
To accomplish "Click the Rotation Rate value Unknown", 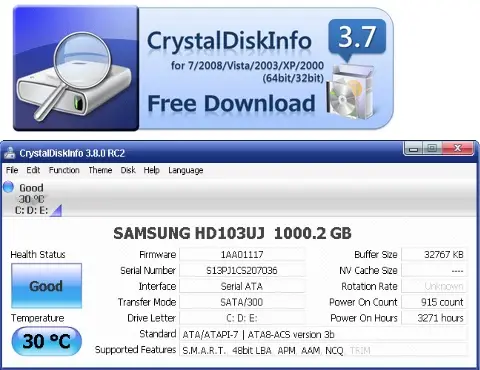I will [x=434, y=286].
